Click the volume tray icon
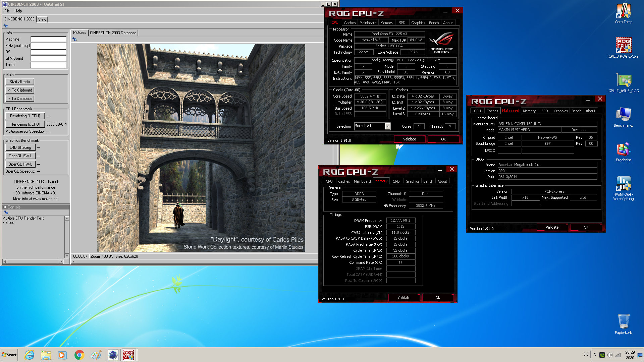 pos(610,355)
